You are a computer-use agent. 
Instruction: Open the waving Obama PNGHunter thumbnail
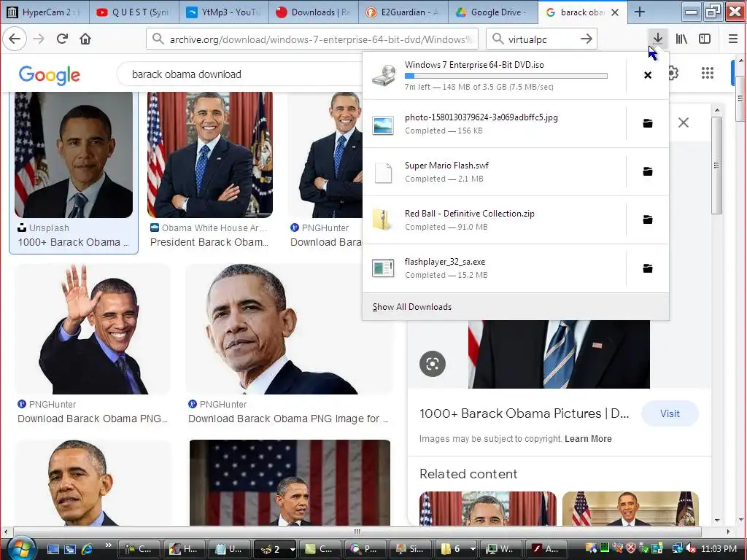click(x=93, y=329)
